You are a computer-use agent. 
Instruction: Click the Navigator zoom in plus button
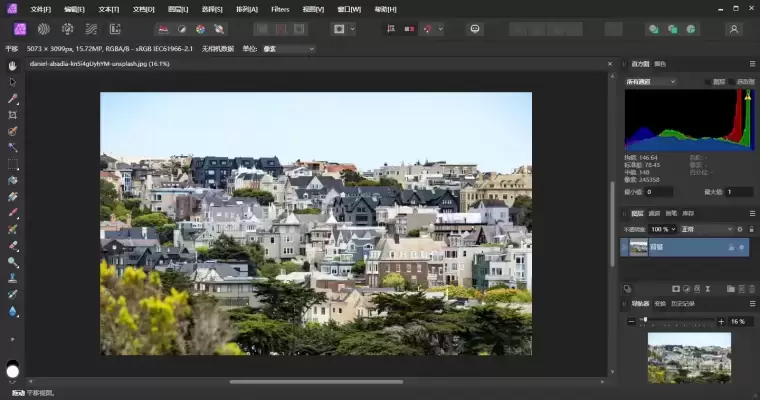click(721, 321)
